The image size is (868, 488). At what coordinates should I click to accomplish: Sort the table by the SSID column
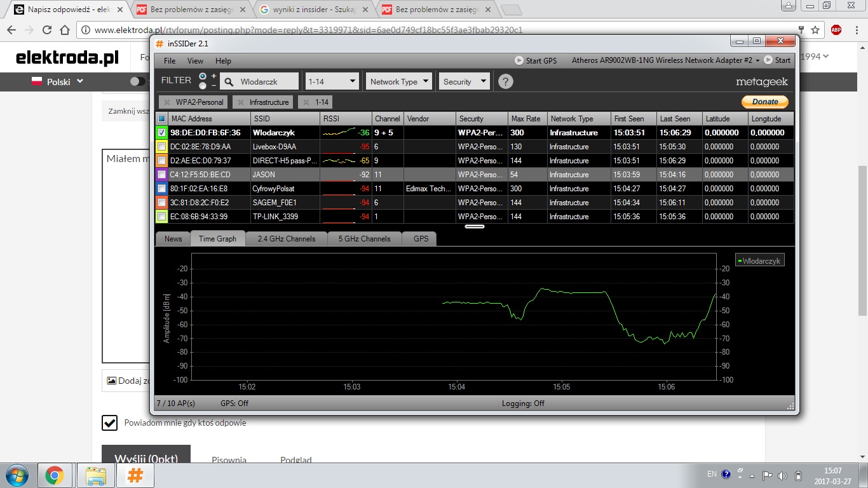(286, 119)
